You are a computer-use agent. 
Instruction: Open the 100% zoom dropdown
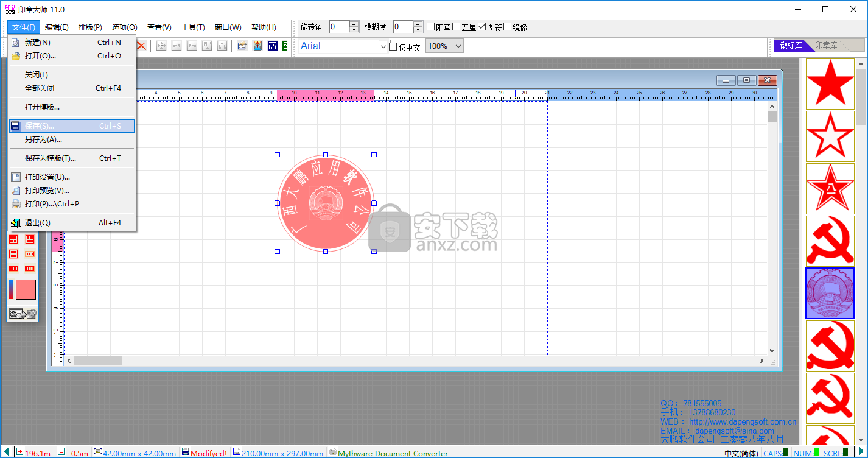tap(458, 46)
